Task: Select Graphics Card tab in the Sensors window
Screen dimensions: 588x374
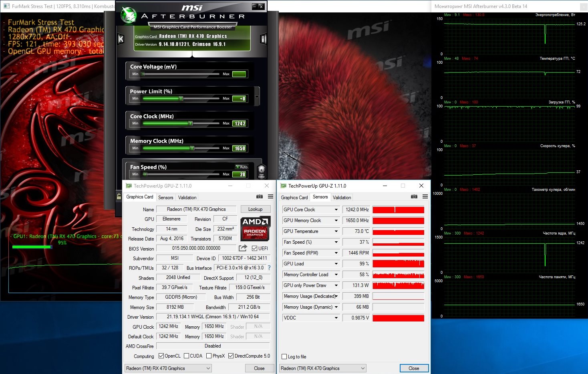Action: (294, 198)
